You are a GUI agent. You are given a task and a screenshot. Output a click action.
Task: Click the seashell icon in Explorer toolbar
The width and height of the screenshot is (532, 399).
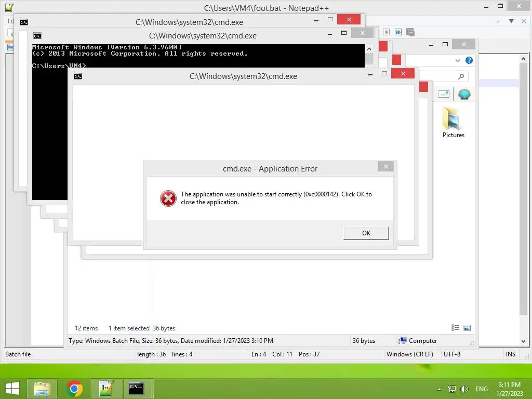[464, 94]
